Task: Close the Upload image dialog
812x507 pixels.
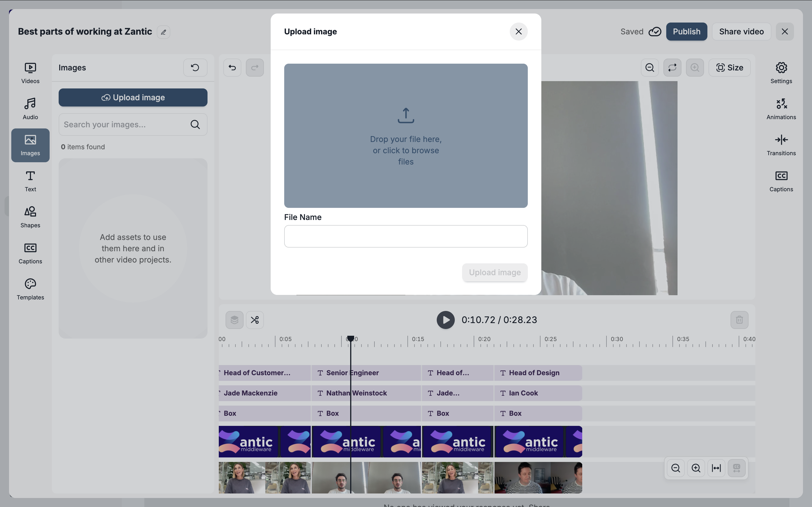Action: coord(518,32)
